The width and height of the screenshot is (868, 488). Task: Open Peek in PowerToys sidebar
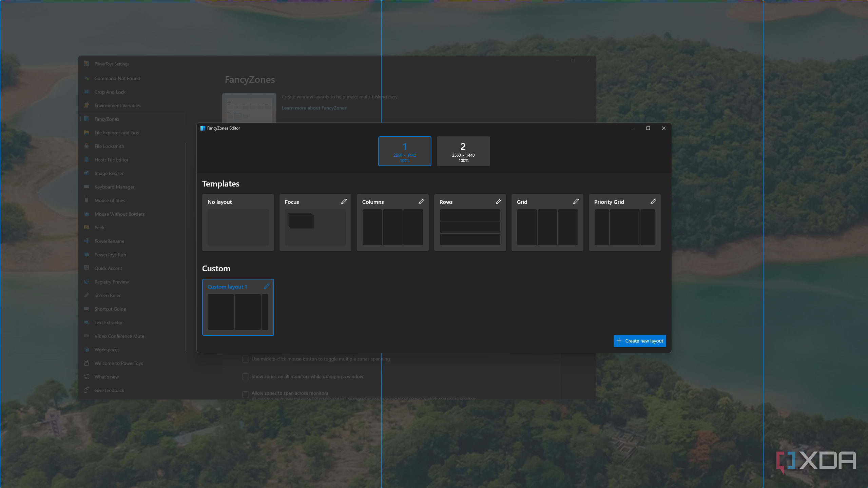tap(132, 228)
